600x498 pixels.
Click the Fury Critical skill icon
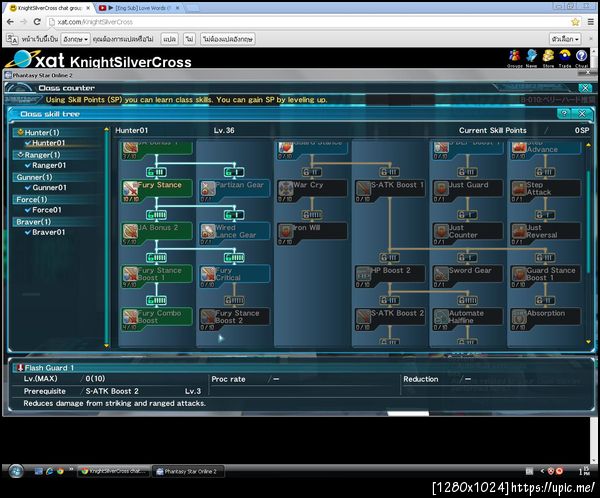point(208,274)
